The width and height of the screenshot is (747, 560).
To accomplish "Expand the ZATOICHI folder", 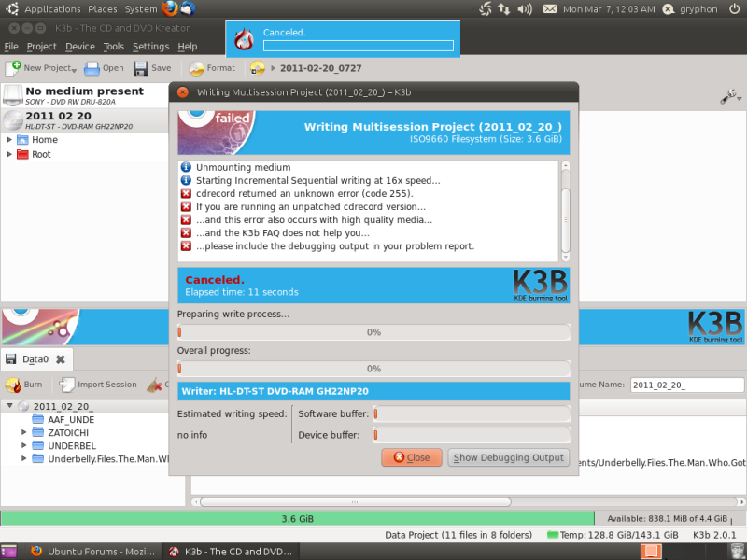I will click(23, 432).
